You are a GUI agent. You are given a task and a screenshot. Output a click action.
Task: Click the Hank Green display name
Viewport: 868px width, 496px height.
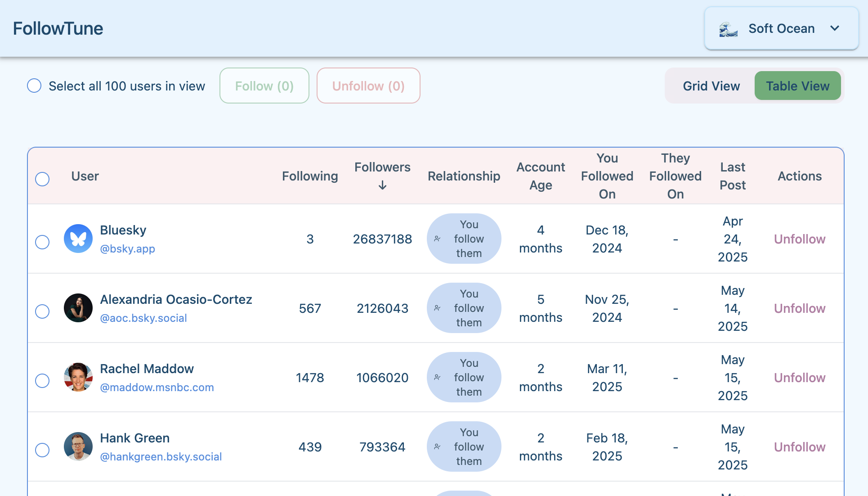134,438
